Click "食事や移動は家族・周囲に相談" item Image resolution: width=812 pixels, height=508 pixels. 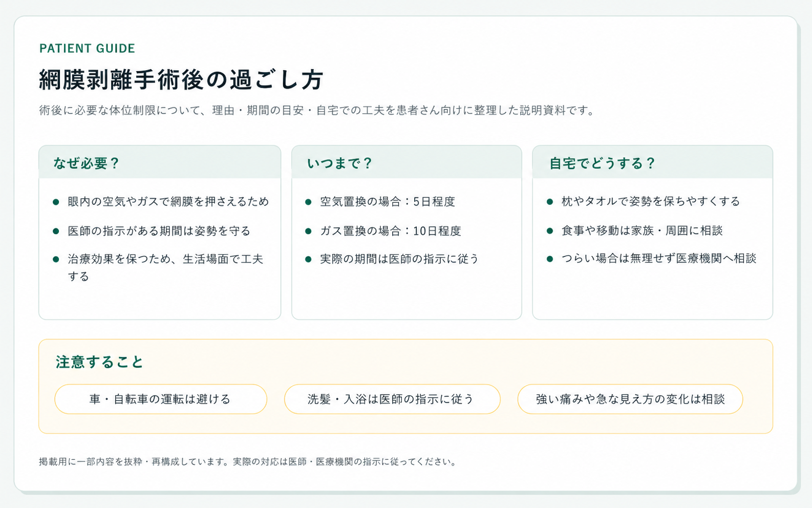pos(642,230)
